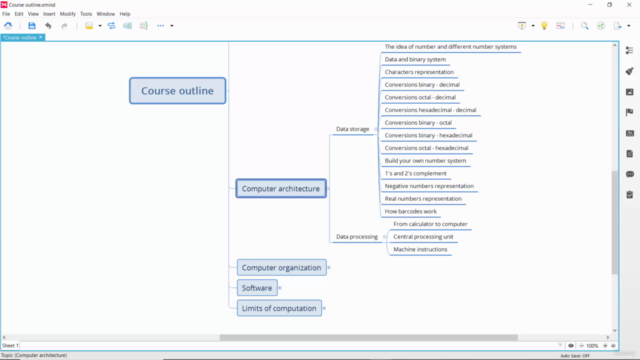Image resolution: width=640 pixels, height=360 pixels.
Task: Open the presentation mode dropdown arrow
Action: coord(533,26)
